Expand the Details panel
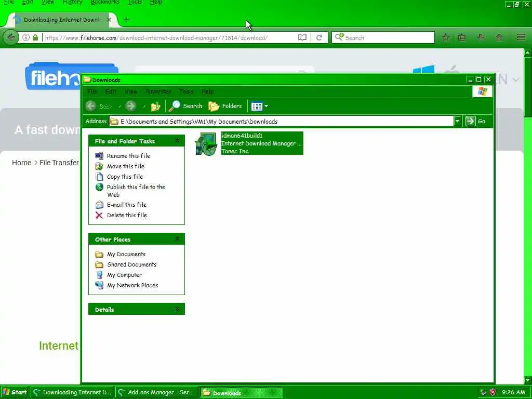Viewport: 532px width, 399px height. [x=177, y=309]
